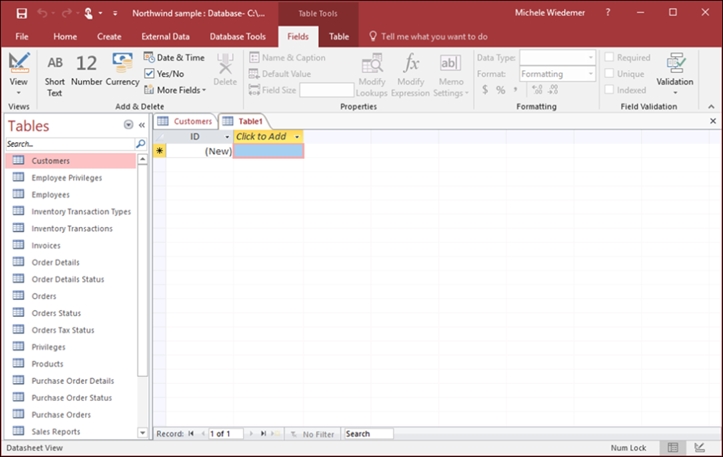Add a Currency field
This screenshot has height=457, width=723.
coord(123,70)
